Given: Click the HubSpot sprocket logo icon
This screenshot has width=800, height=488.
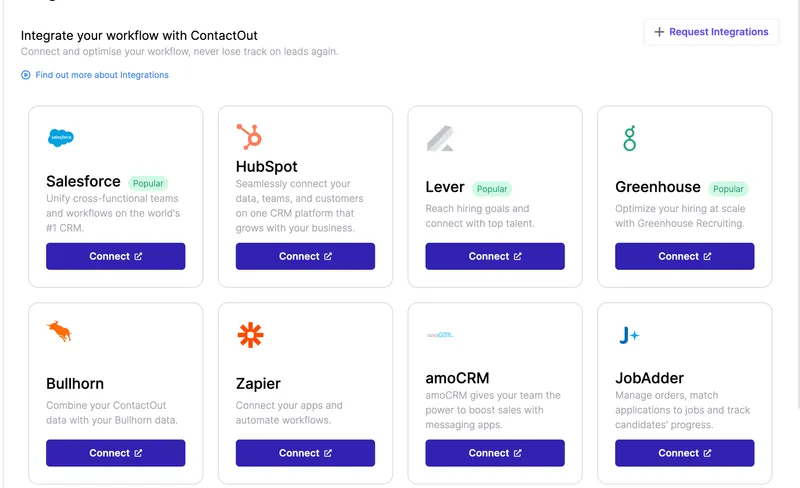Looking at the screenshot, I should click(x=249, y=137).
